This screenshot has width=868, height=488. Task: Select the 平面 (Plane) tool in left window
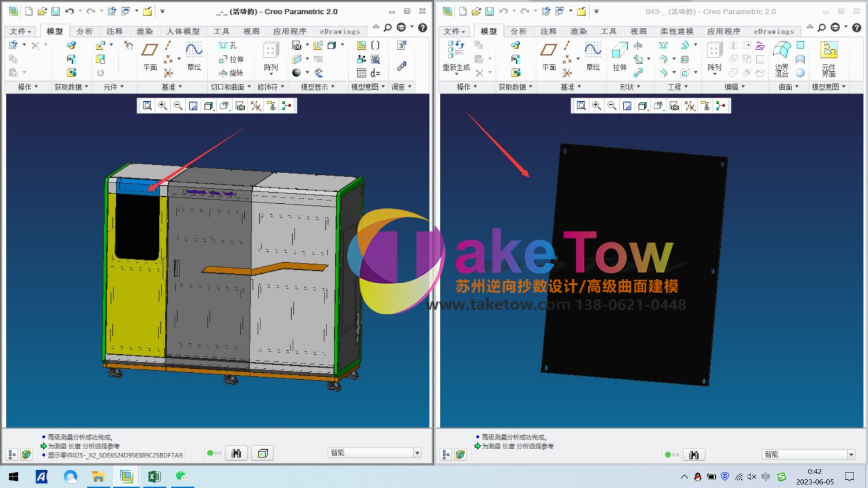tap(150, 57)
